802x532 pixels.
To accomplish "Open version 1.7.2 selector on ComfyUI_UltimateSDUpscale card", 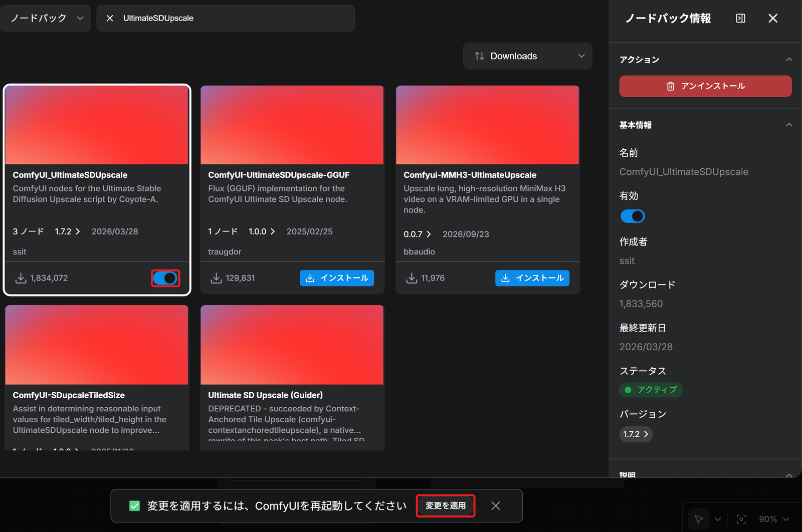I will tap(68, 231).
